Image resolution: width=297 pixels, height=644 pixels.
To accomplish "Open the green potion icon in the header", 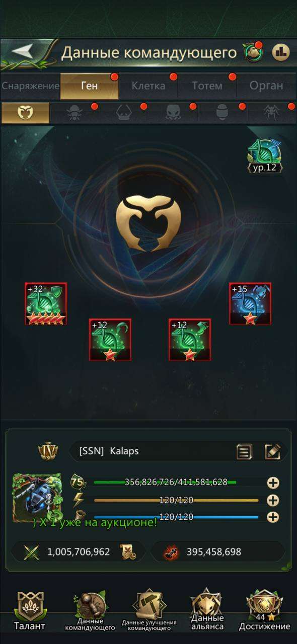I will click(253, 52).
